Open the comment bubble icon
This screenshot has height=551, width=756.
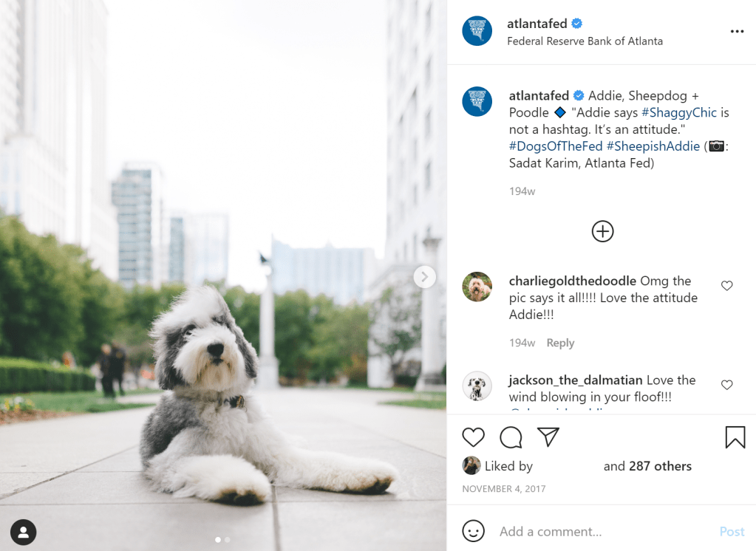511,437
